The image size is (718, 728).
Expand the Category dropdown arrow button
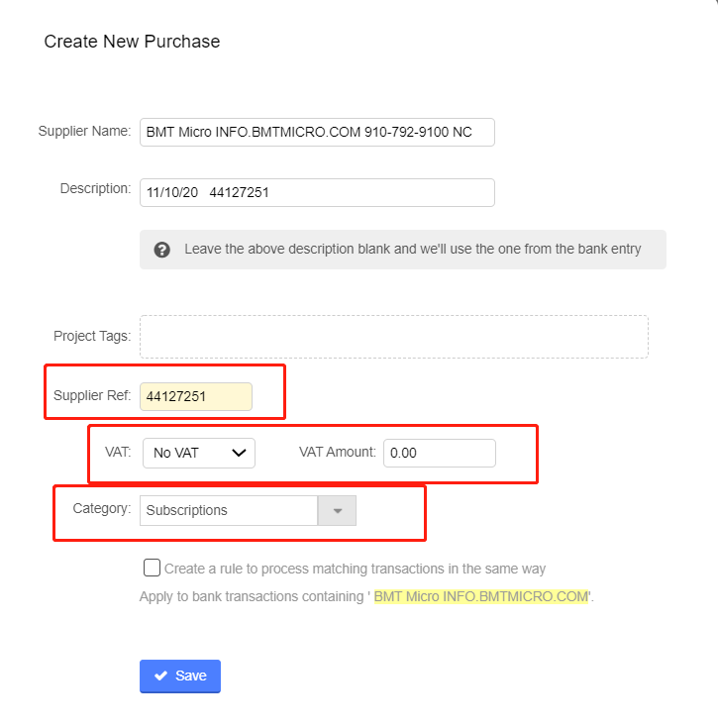coord(337,511)
